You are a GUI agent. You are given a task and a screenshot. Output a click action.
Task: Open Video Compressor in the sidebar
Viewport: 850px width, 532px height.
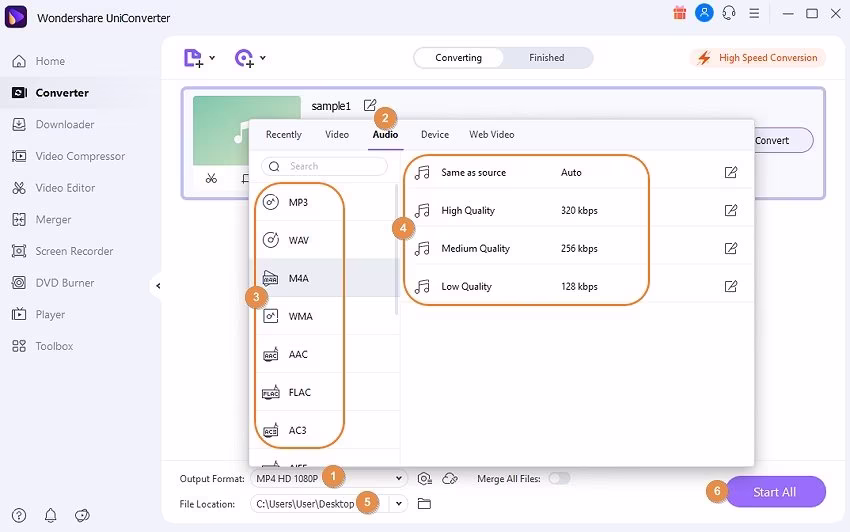80,156
